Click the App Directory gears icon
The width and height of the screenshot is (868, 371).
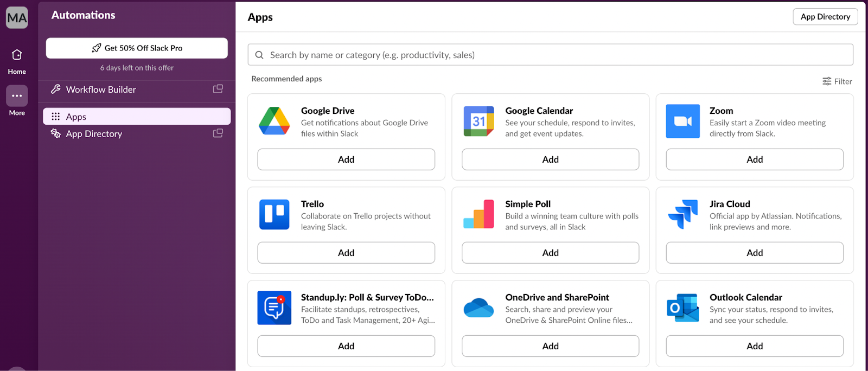(x=55, y=133)
